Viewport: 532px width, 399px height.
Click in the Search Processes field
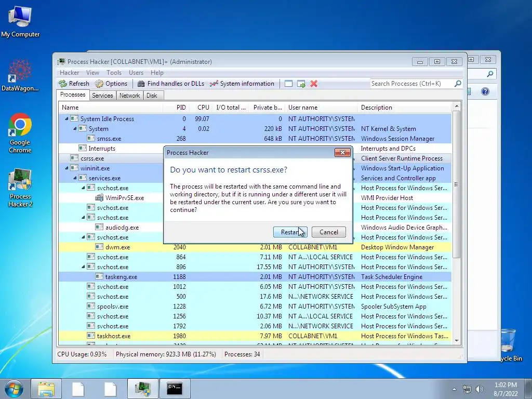pyautogui.click(x=412, y=84)
